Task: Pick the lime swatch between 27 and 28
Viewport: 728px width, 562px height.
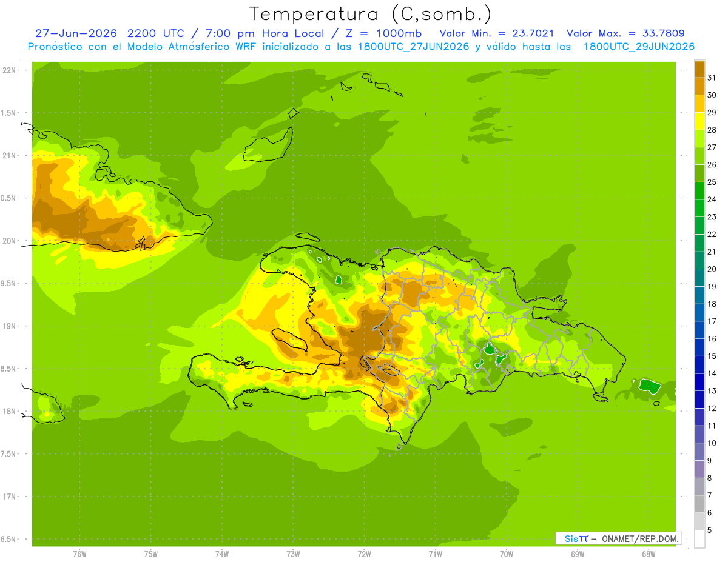Action: [x=699, y=139]
